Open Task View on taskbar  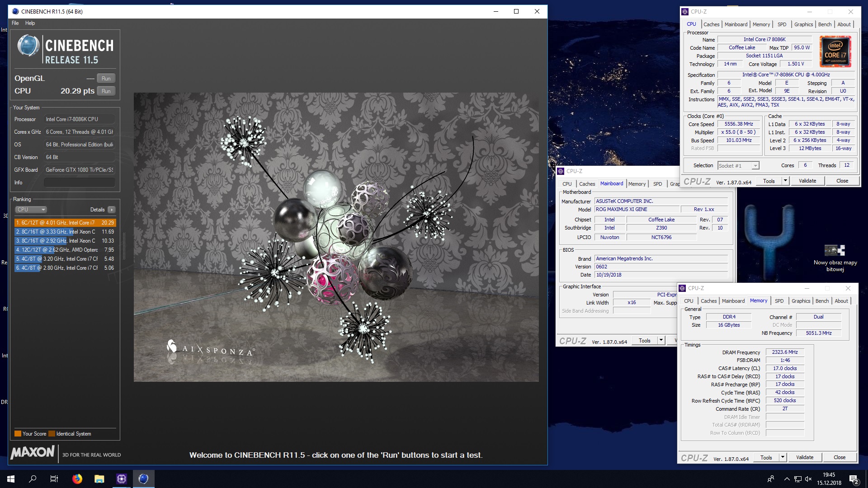coord(54,479)
